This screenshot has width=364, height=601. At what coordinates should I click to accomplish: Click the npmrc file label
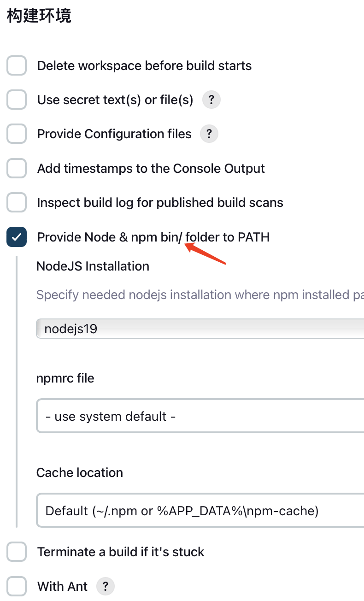tap(65, 378)
